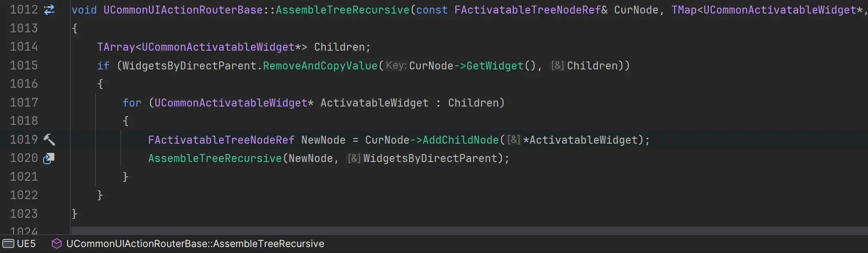Click line number 1017 in the gutter
The width and height of the screenshot is (868, 253).
click(x=24, y=103)
